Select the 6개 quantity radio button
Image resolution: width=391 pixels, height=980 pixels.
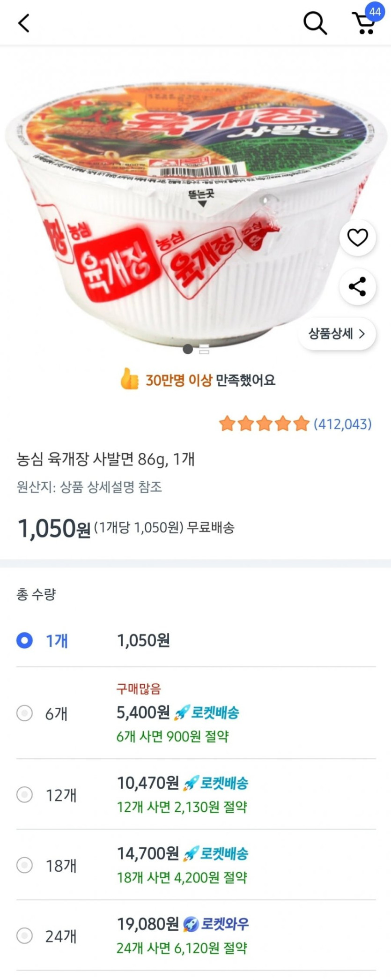coord(24,713)
